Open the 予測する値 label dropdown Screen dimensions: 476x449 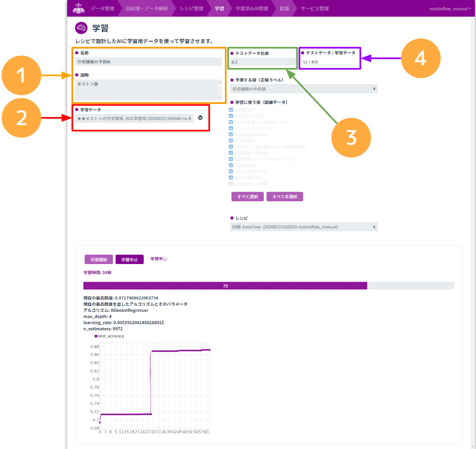point(303,89)
